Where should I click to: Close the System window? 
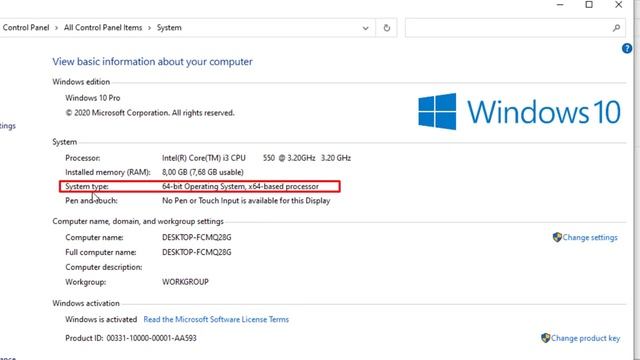(618, 5)
